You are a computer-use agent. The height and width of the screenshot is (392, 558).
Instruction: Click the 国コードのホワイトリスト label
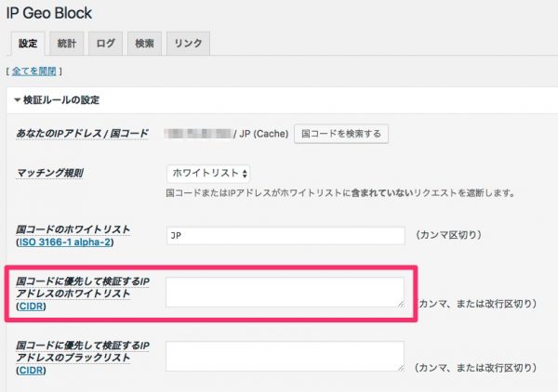click(73, 229)
